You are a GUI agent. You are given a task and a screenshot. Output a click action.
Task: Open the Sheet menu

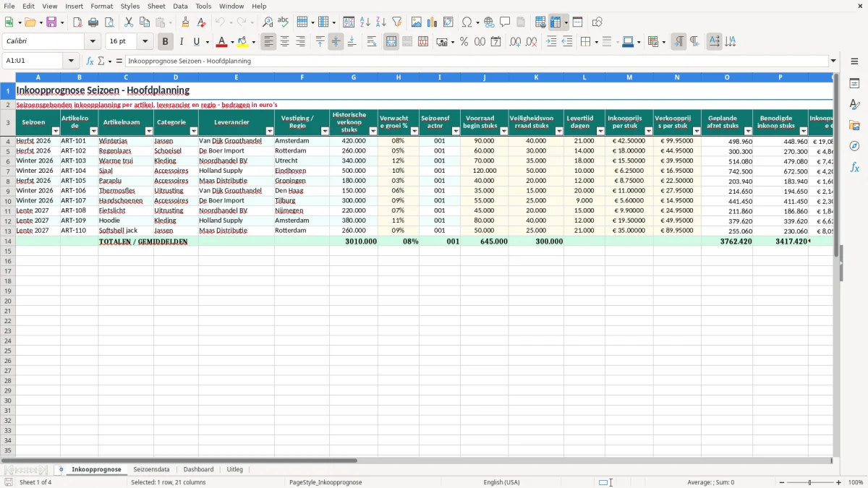[x=156, y=6]
